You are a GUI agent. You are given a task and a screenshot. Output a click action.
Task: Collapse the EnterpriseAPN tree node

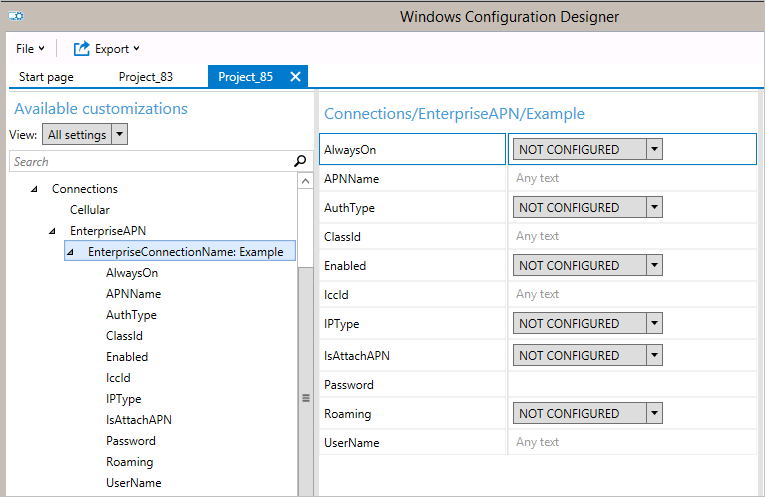pos(52,231)
